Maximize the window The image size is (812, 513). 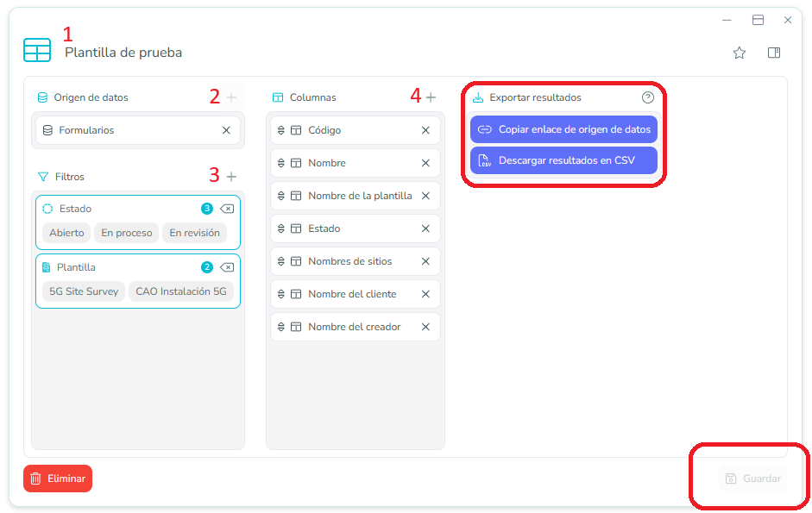point(758,20)
